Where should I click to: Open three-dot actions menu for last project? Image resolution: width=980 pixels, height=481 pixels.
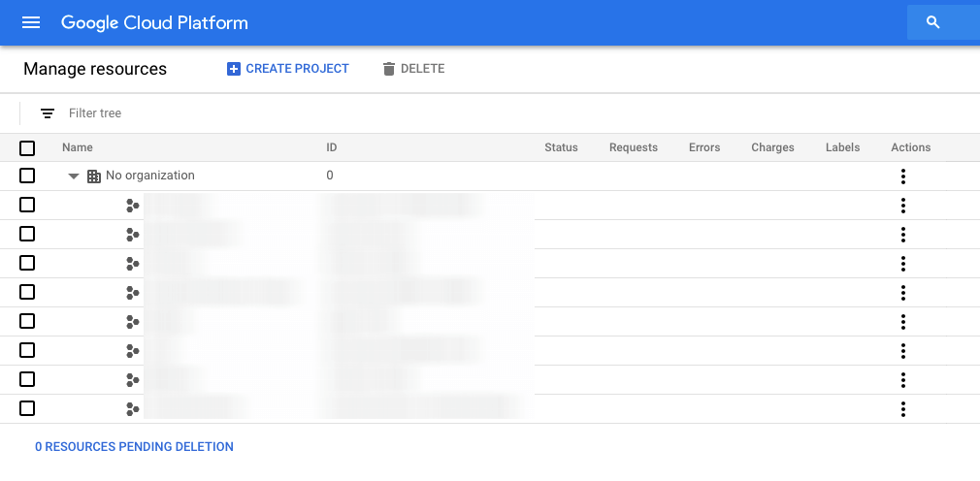tap(902, 409)
